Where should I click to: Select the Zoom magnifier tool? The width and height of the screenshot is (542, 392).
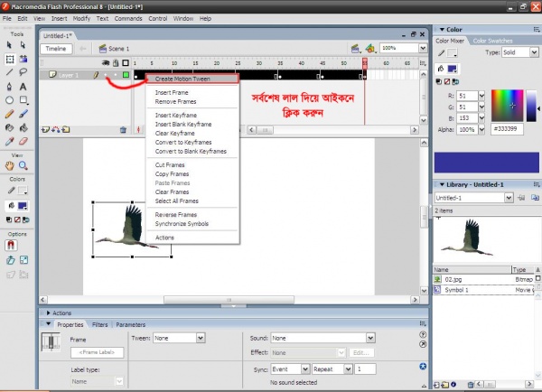pyautogui.click(x=23, y=165)
